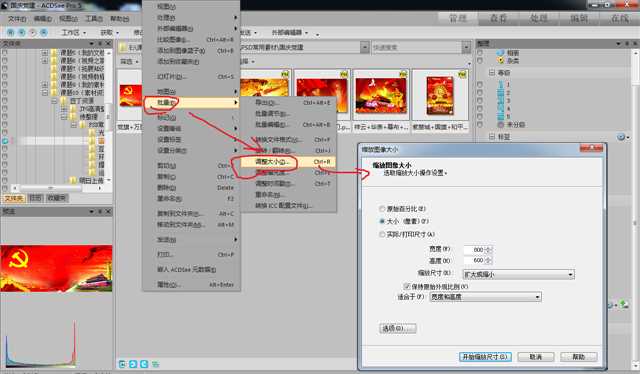Image resolution: width=640 pixels, height=374 pixels.
Task: Click the 快速搜索 search field
Action: point(417,47)
